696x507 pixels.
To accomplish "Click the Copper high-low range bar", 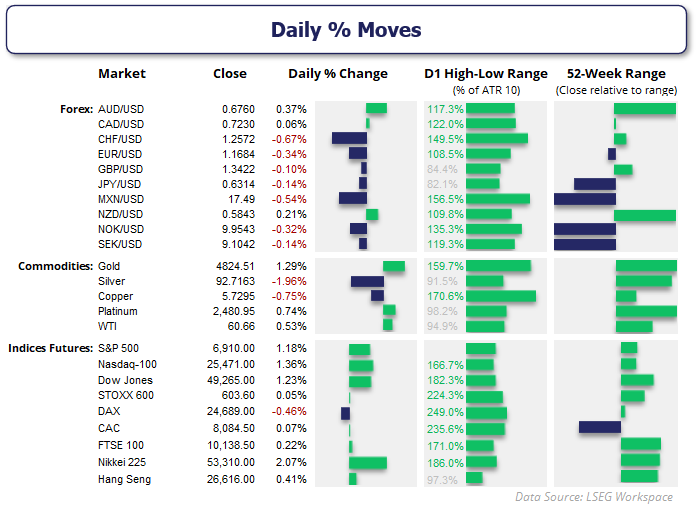I will coord(501,297).
